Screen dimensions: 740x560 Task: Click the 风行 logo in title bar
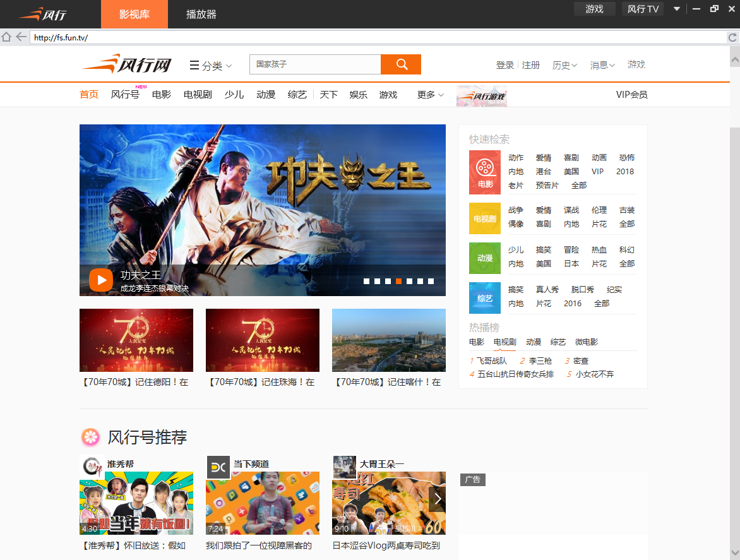42,14
